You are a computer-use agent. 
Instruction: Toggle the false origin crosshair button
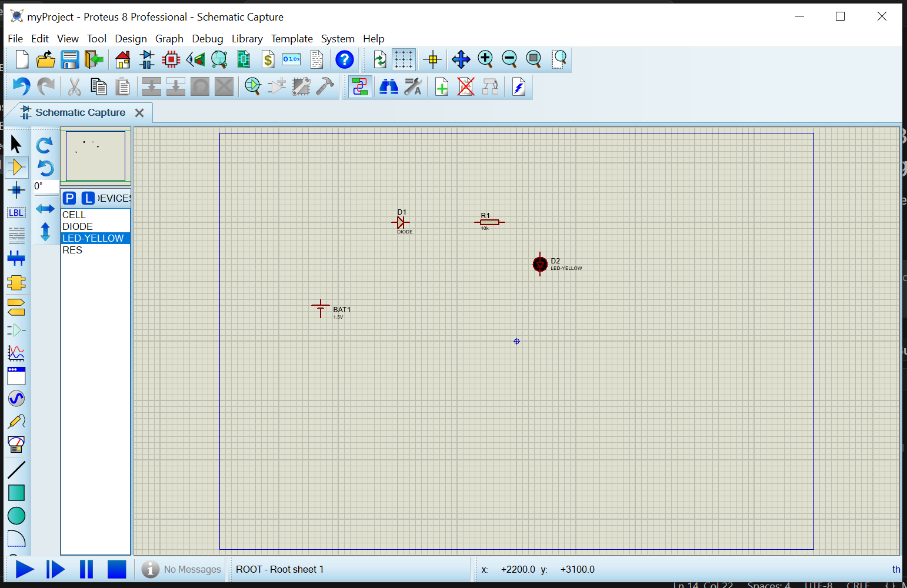(432, 59)
